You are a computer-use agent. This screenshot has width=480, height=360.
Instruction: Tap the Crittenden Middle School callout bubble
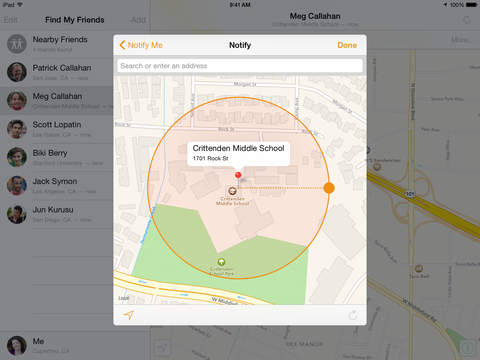(x=238, y=154)
